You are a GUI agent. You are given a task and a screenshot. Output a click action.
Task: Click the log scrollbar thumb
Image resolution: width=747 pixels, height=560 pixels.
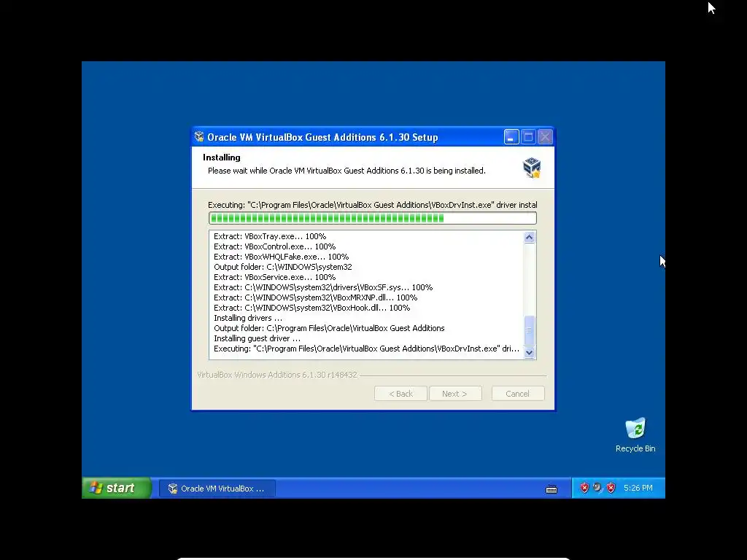pyautogui.click(x=530, y=330)
